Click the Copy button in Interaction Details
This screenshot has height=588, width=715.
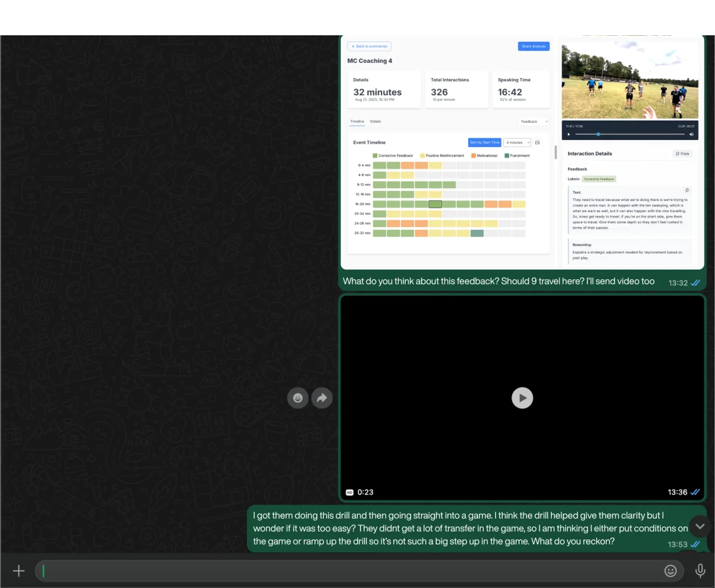pyautogui.click(x=683, y=153)
